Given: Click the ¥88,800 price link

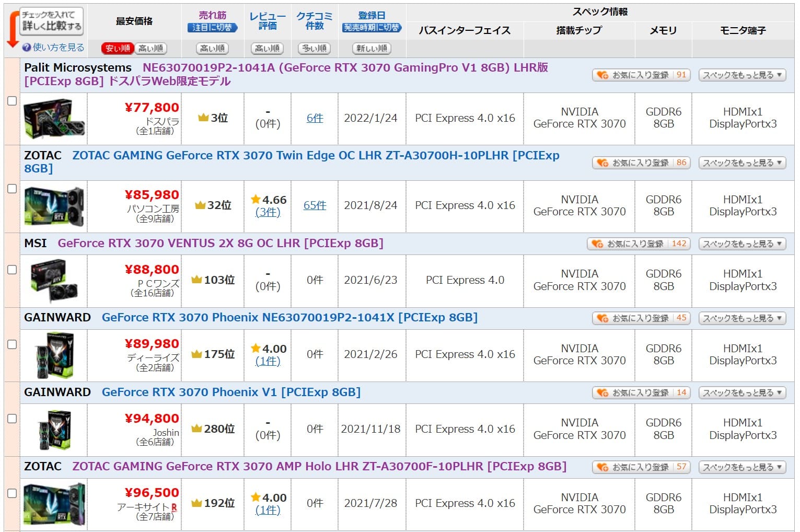Looking at the screenshot, I should coord(152,270).
